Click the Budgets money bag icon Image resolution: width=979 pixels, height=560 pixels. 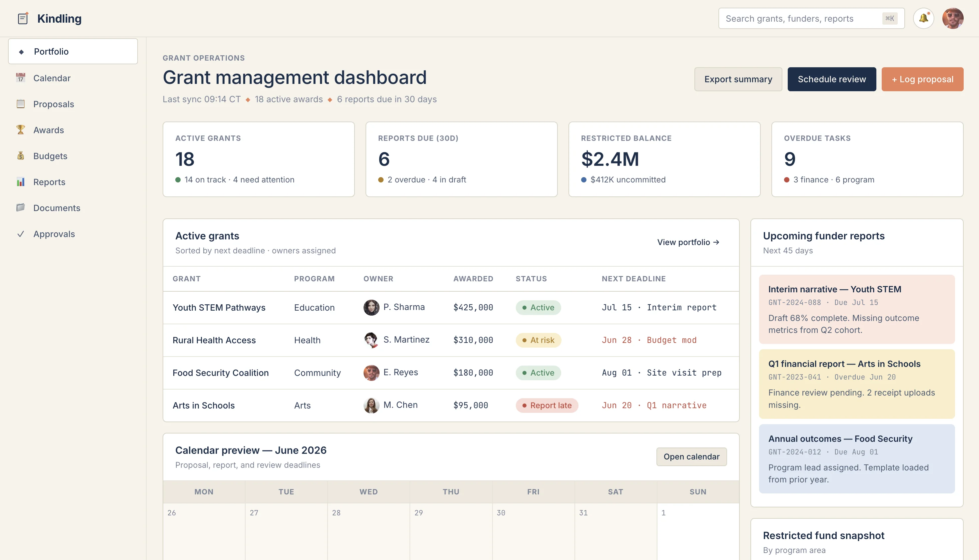21,156
